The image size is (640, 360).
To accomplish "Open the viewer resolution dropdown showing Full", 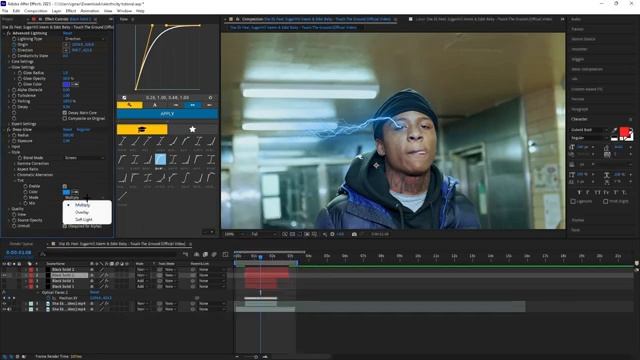I will pyautogui.click(x=263, y=234).
